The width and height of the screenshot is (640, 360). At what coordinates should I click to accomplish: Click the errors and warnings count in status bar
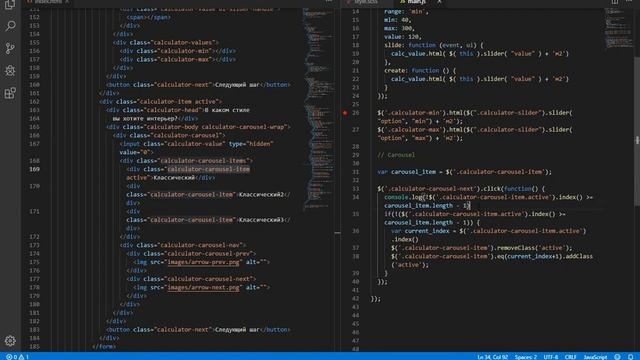(x=18, y=357)
